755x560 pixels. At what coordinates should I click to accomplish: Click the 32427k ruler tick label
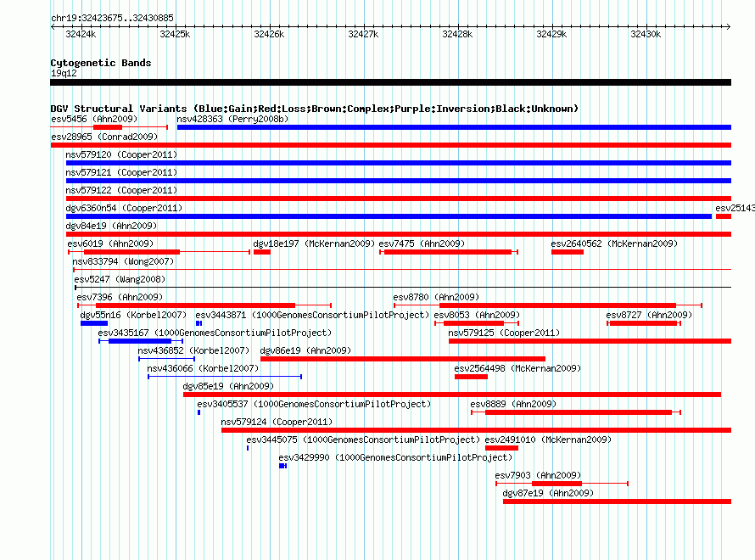[x=363, y=34]
